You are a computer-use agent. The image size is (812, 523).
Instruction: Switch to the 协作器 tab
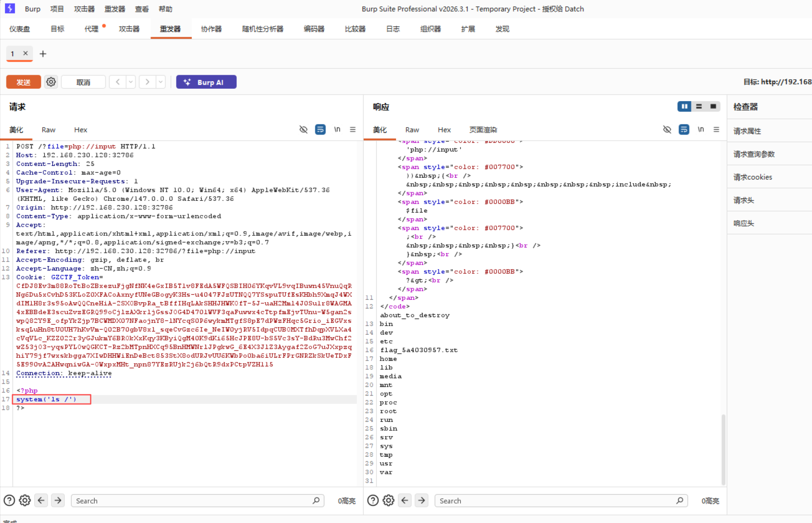(211, 29)
